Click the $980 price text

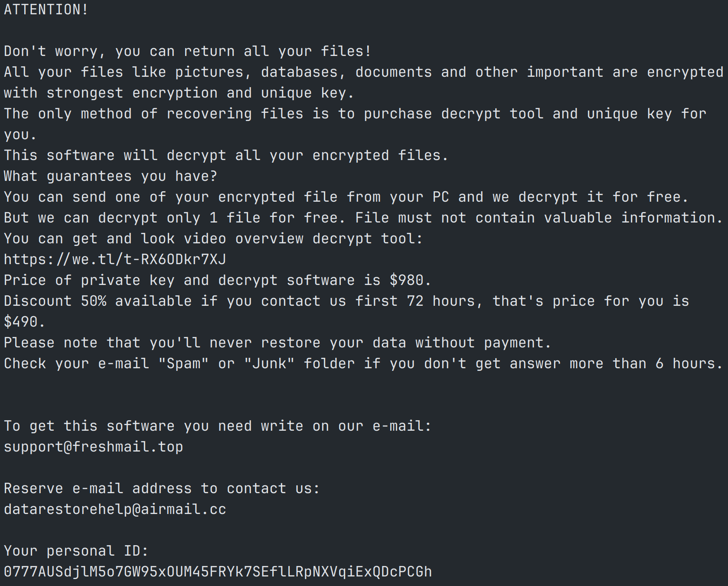(406, 280)
